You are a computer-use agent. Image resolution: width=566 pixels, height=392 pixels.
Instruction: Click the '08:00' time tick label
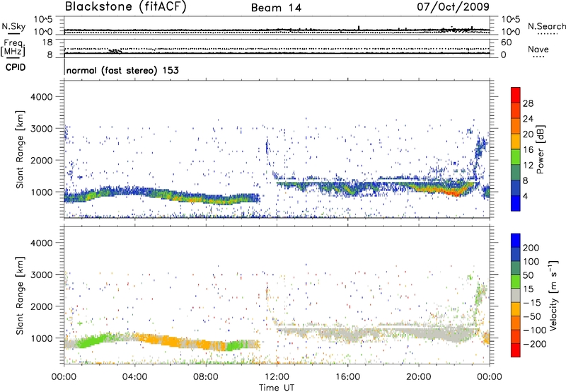pyautogui.click(x=206, y=377)
